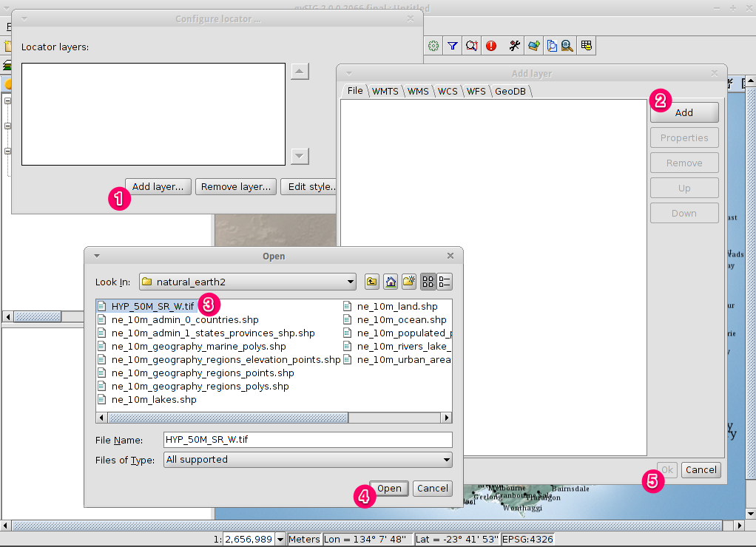Click the scale value field 2,656,989
The image size is (756, 547).
(x=249, y=540)
